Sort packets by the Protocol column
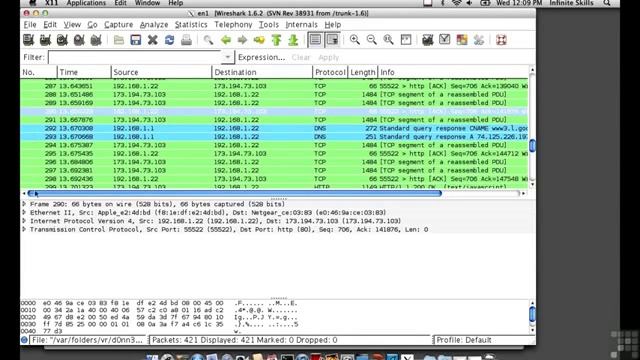Screen dimensions: 640x360 coord(330,72)
